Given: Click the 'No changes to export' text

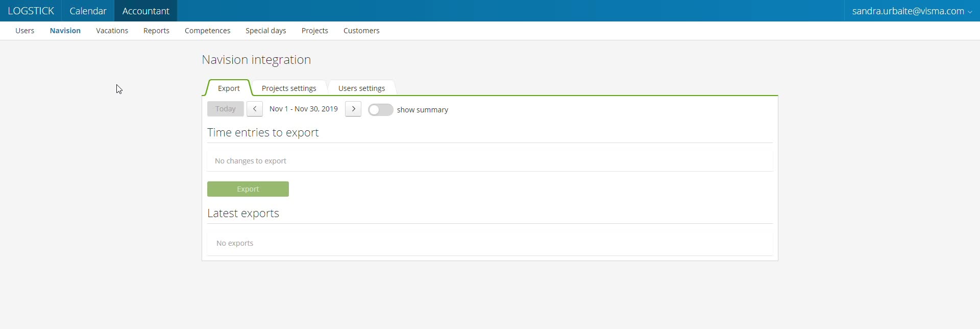Looking at the screenshot, I should tap(251, 161).
